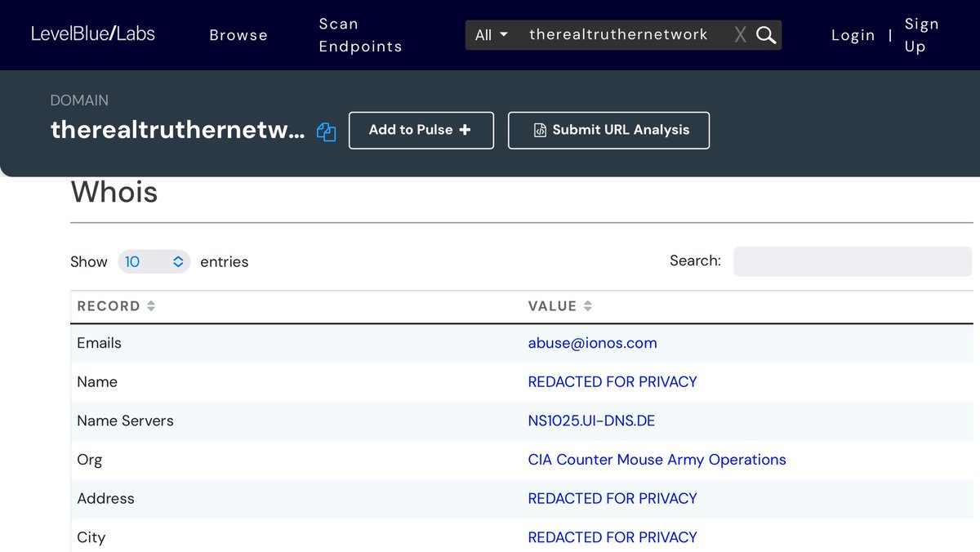Open the All search filter dropdown

point(492,35)
